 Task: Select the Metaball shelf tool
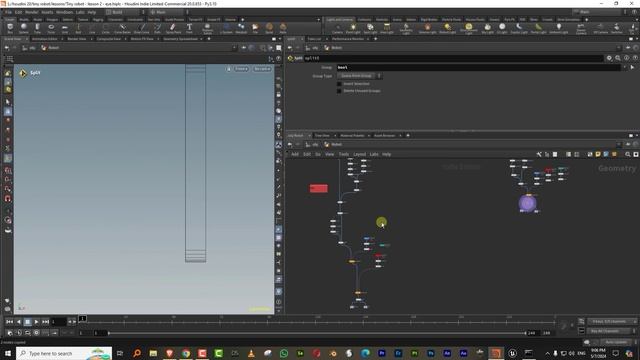241,28
